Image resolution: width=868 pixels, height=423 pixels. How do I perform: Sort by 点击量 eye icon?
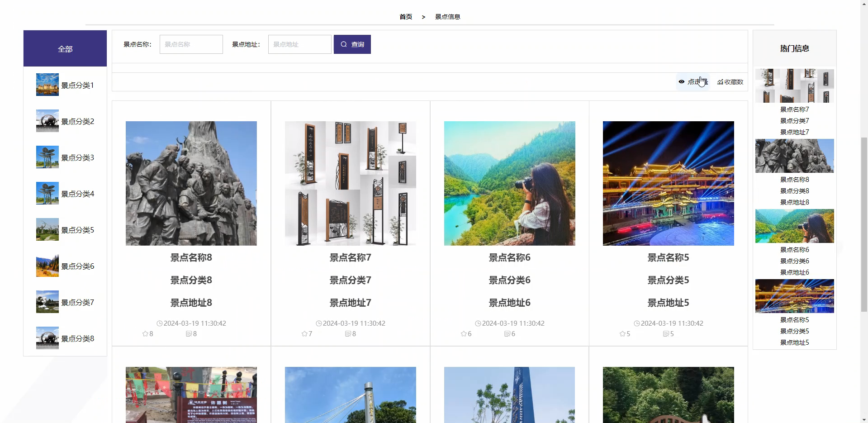681,82
